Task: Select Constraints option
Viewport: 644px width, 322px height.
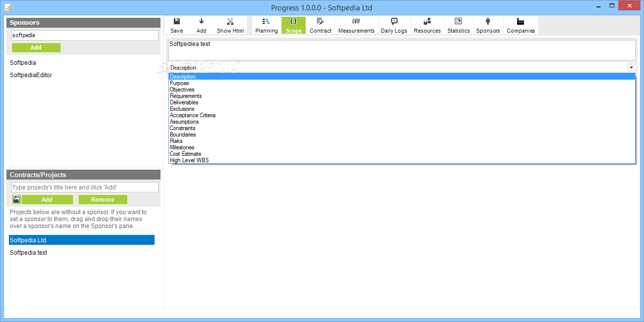Action: pos(402,128)
